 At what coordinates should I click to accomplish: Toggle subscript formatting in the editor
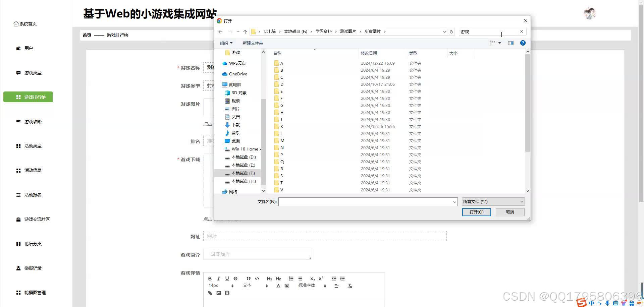click(312, 279)
